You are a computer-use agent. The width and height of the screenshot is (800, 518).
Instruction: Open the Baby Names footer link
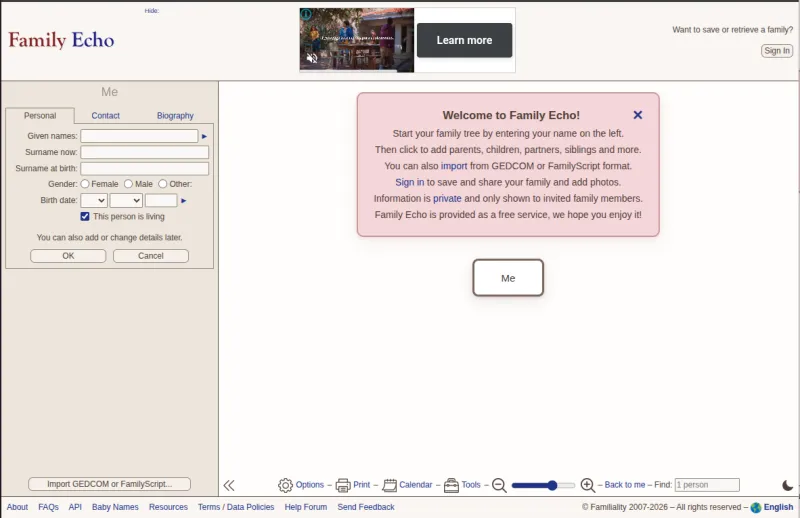pos(115,507)
